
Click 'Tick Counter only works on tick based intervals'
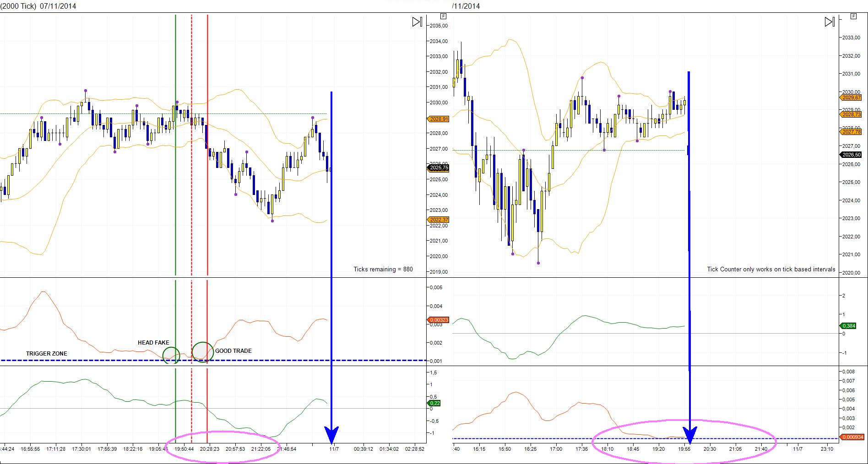771,269
